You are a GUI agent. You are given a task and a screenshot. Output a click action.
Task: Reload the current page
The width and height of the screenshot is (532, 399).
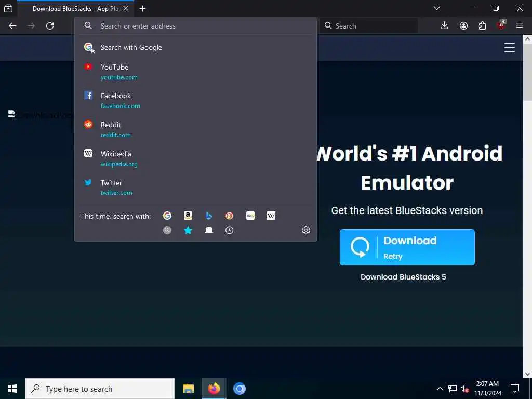[x=50, y=26]
